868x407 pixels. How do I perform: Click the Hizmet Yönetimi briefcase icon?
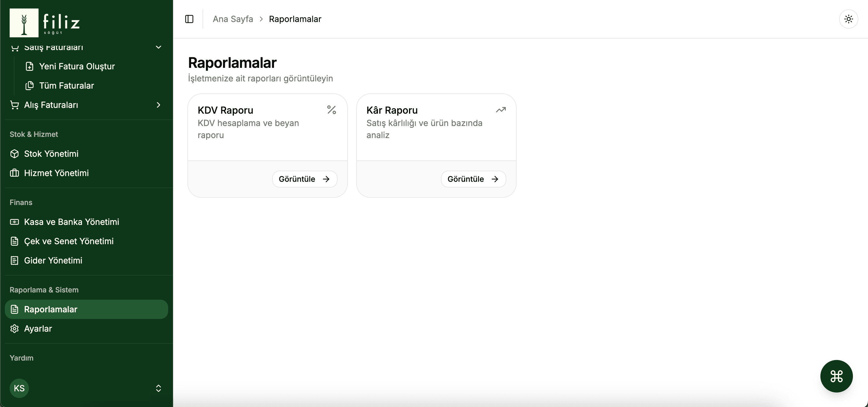[x=14, y=173]
